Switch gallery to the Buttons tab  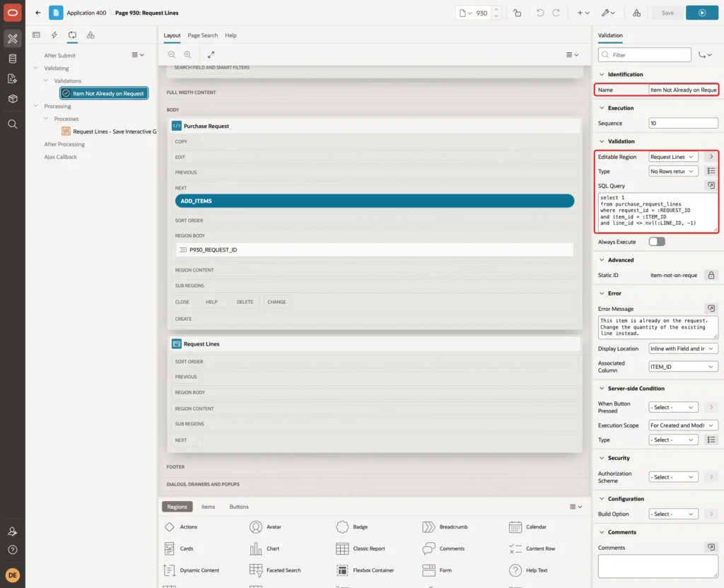click(x=239, y=507)
